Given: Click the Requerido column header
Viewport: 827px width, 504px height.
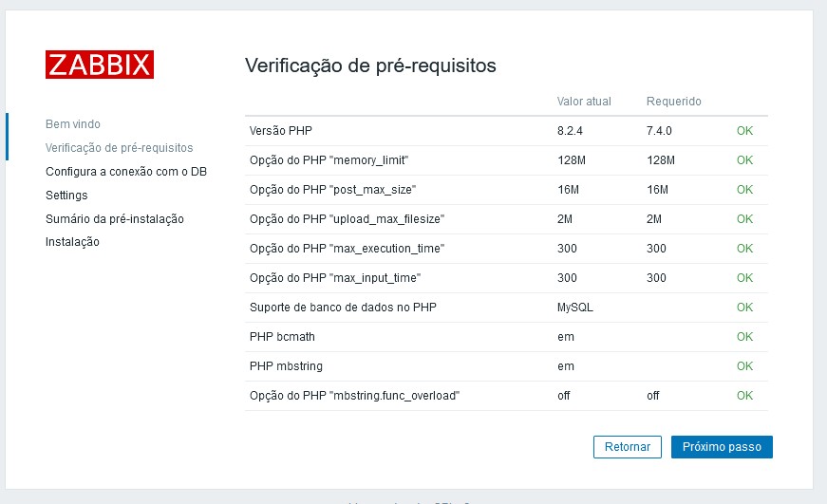Looking at the screenshot, I should (x=673, y=102).
